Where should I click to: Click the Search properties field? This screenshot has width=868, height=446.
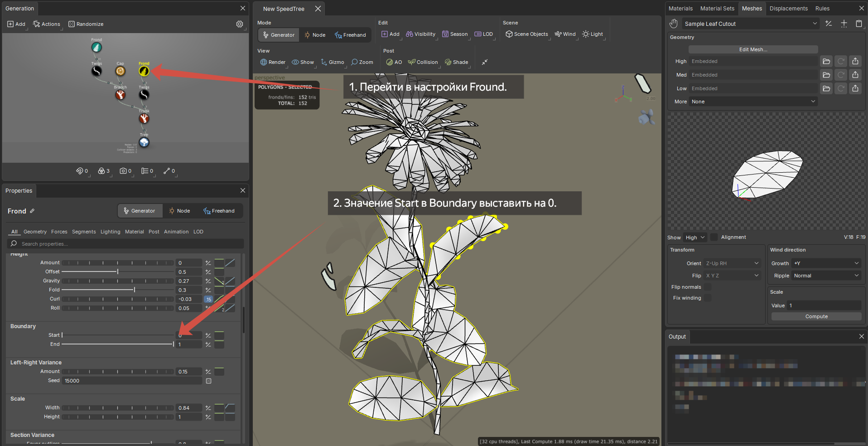[x=125, y=244]
